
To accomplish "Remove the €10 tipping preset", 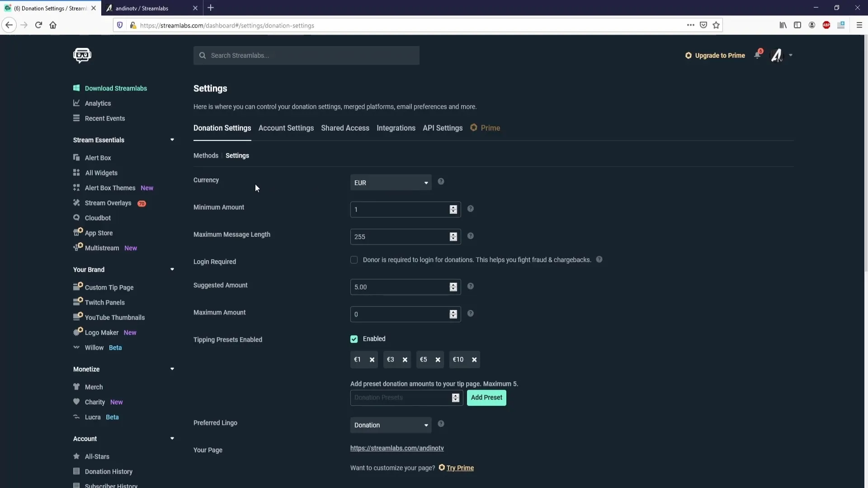I will 474,360.
